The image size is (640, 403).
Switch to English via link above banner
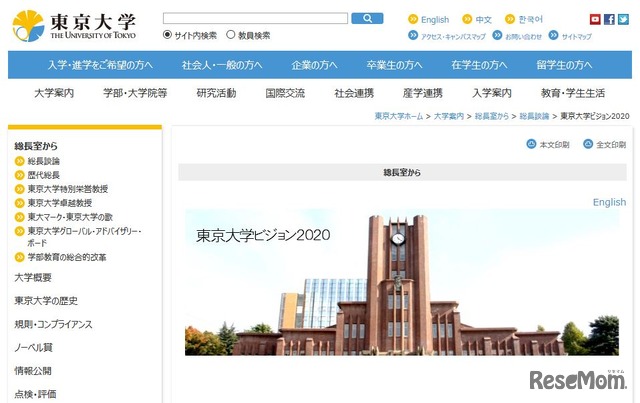tap(609, 202)
